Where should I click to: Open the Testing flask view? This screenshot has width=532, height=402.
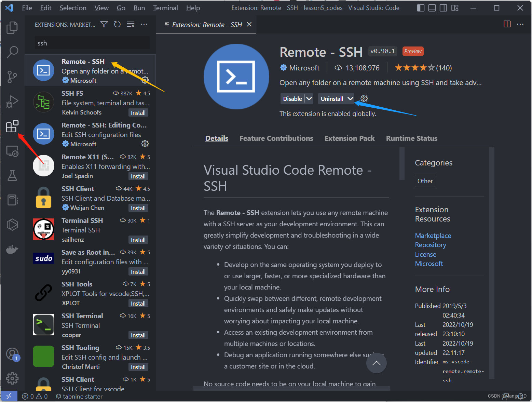coord(12,176)
